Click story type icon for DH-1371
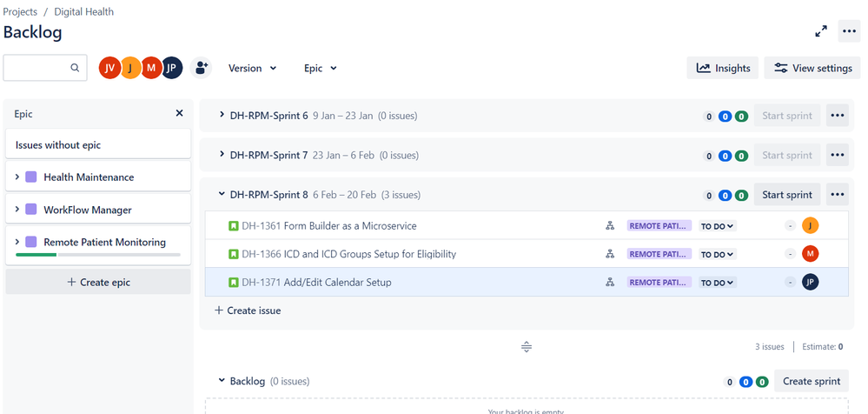 click(x=234, y=282)
